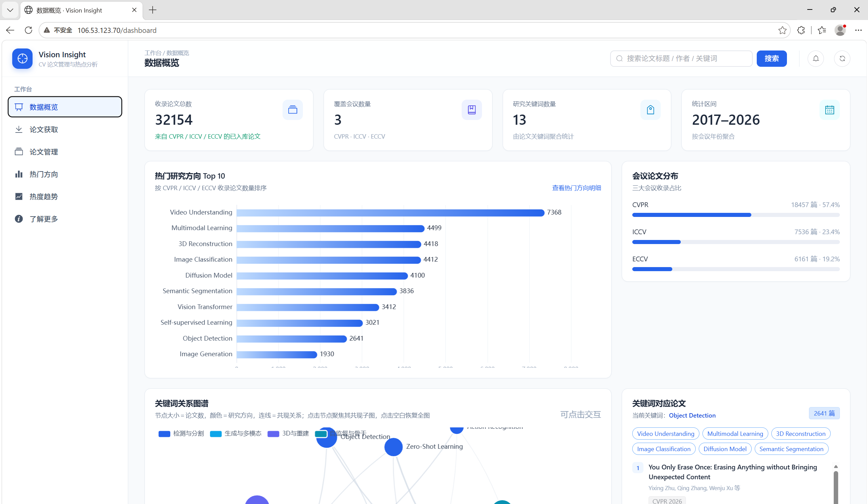
Task: Reload the page with browser refresh icon
Action: 28,30
